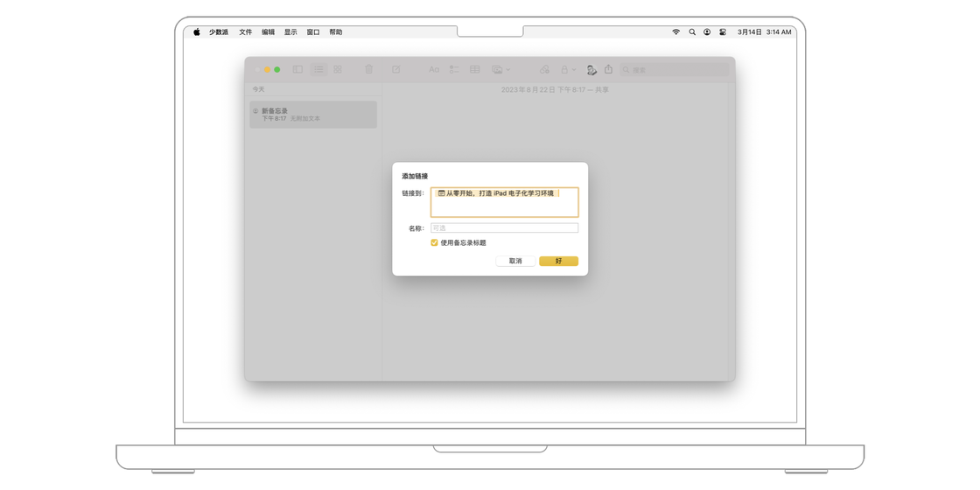Screen dimensions: 980x490
Task: Open the 编辑 menu in menu bar
Action: click(x=269, y=32)
